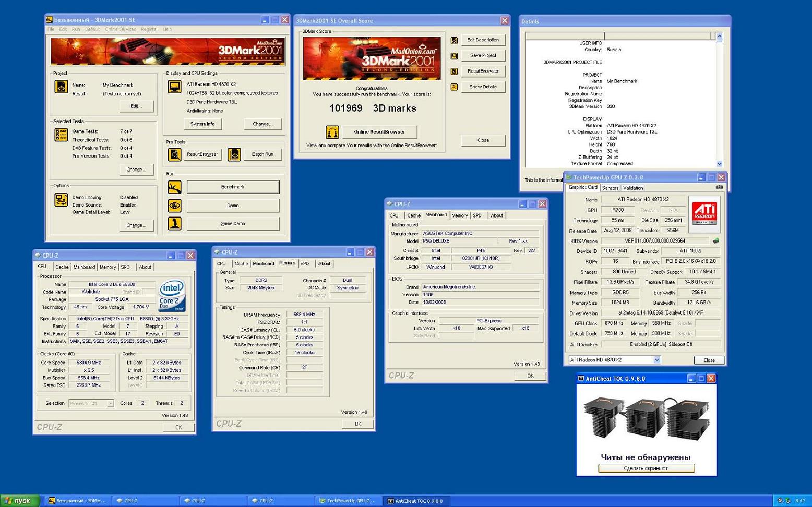Switch to Memory tab in CPU-Z Mainboard window

coord(460,215)
